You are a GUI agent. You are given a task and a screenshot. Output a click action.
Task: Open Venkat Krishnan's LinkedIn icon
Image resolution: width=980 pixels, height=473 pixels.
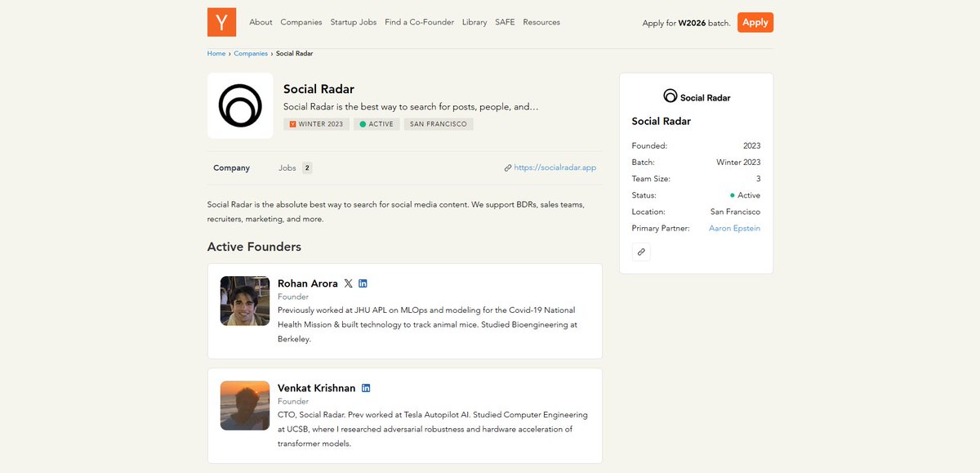[x=366, y=388]
